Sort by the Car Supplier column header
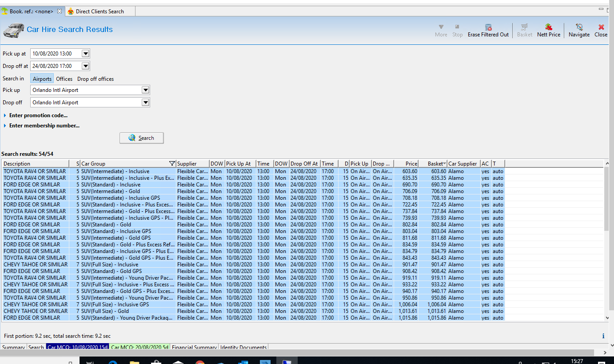 pos(463,164)
